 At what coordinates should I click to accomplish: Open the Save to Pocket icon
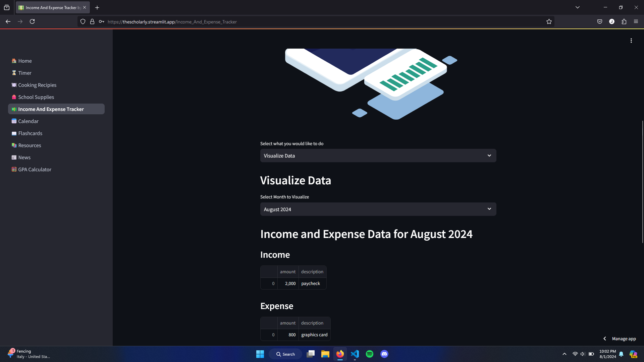[x=600, y=22]
